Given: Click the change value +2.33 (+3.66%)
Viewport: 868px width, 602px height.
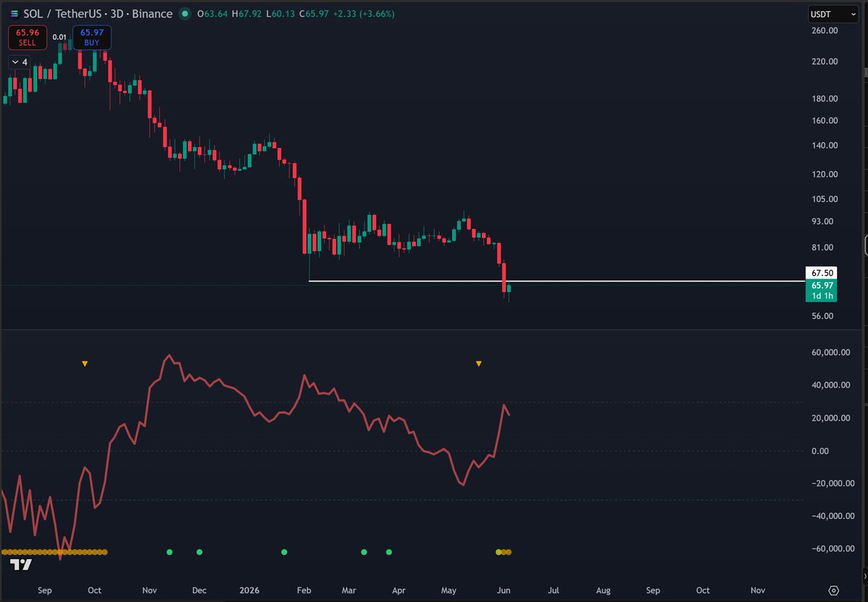Looking at the screenshot, I should [x=364, y=14].
